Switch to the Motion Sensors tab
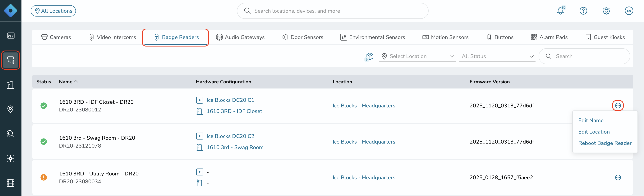Image resolution: width=644 pixels, height=196 pixels. 445,37
